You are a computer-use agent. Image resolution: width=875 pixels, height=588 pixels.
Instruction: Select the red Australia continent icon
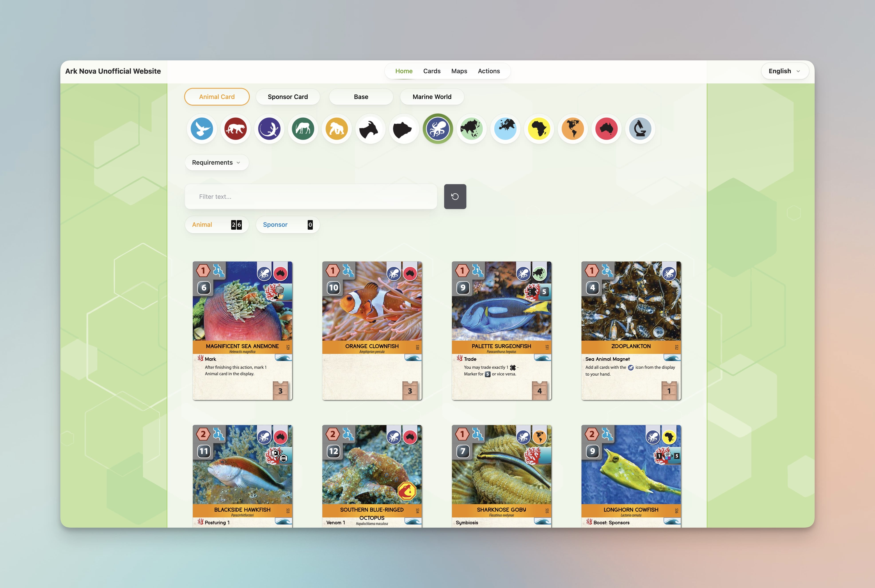[606, 129]
